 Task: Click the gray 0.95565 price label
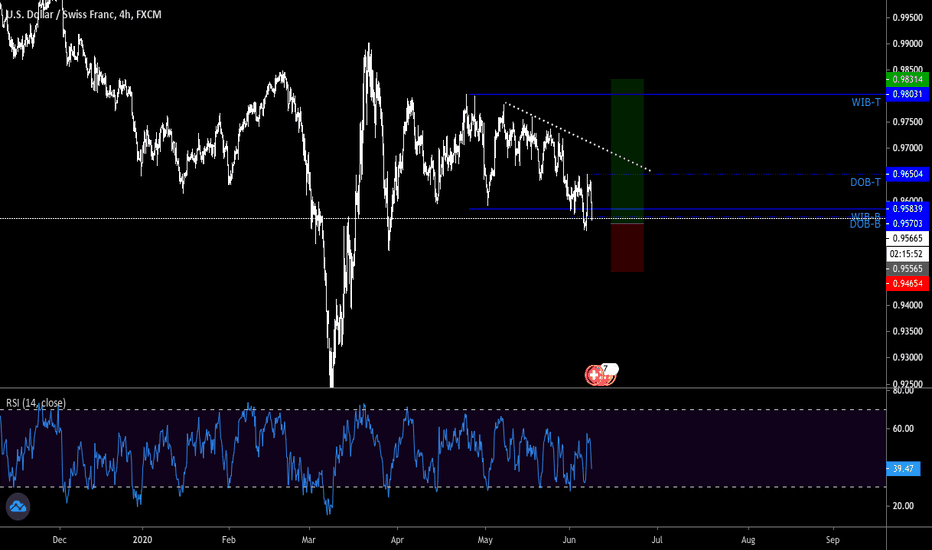click(907, 269)
